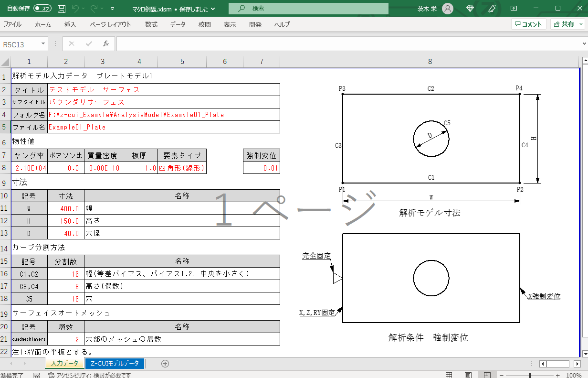Click the macro recording icon in the status bar

pos(36,375)
